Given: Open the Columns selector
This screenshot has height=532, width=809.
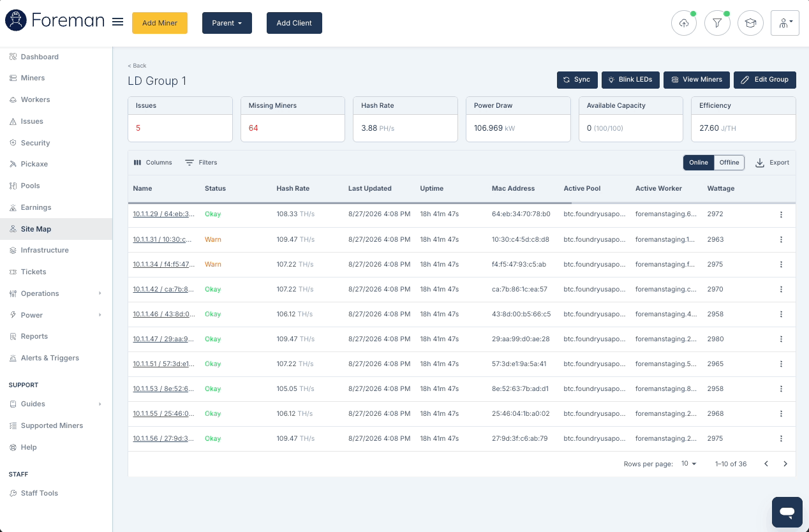Looking at the screenshot, I should pyautogui.click(x=152, y=163).
